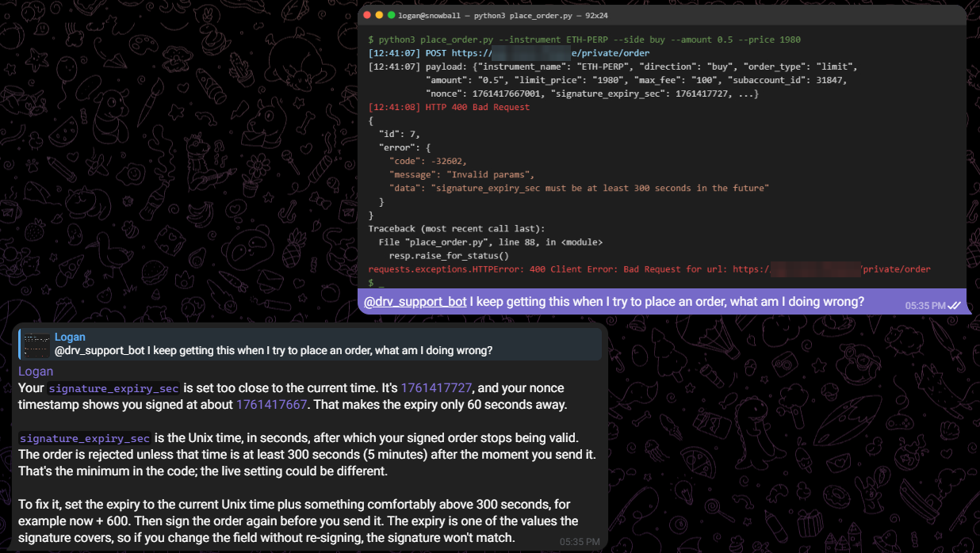980x553 pixels.
Task: Click the highlighted number 1761417727 in the reply
Action: 436,388
